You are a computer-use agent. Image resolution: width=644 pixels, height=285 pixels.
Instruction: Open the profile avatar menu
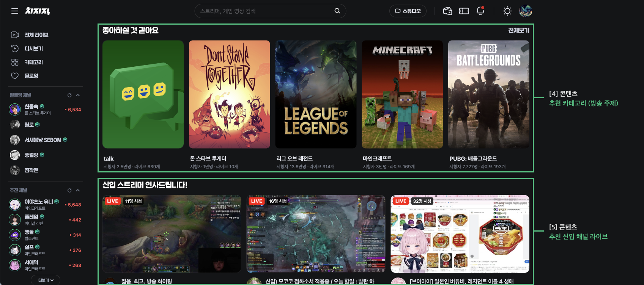tap(526, 11)
